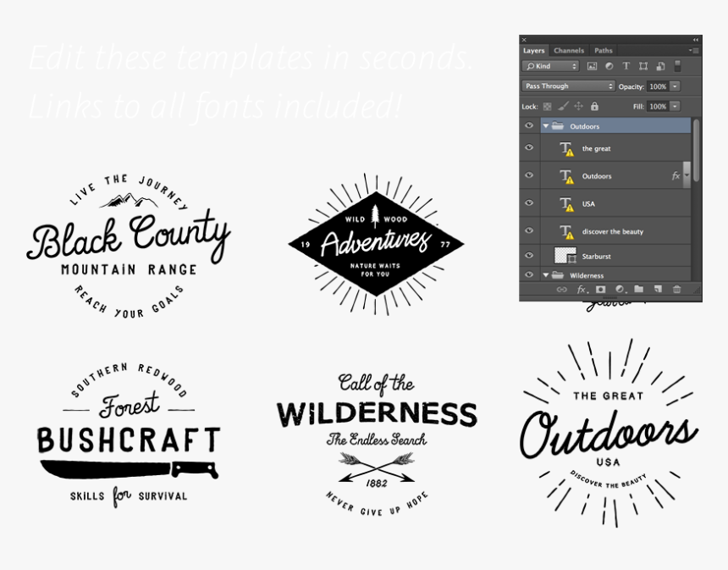Collapse the Outdoors group
Screen dimensions: 728x570
(546, 125)
